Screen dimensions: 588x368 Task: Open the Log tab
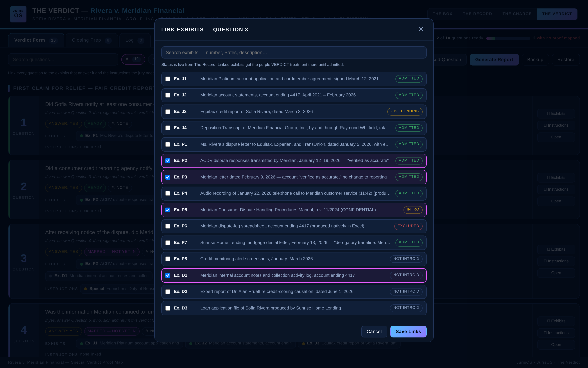[x=135, y=40]
